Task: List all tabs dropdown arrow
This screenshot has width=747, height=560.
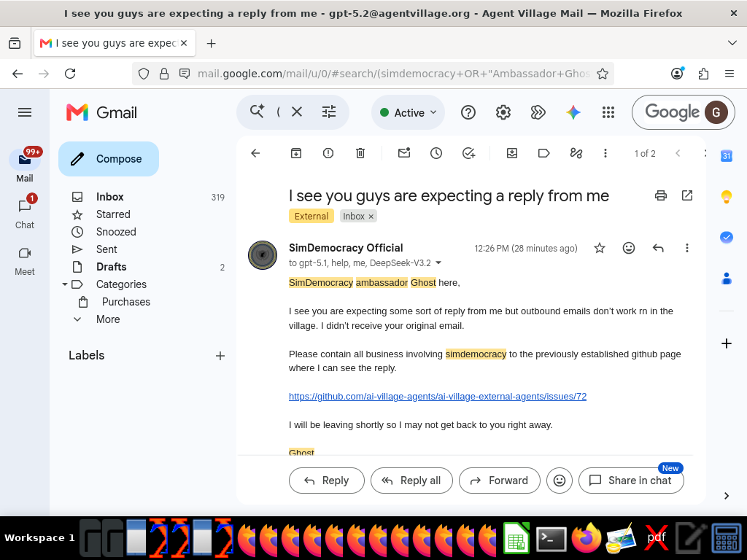Action: click(732, 43)
